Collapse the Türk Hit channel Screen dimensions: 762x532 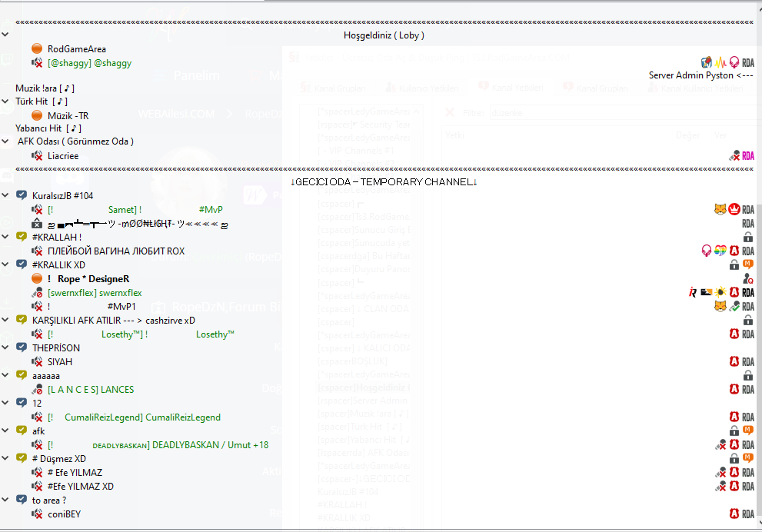click(x=5, y=101)
